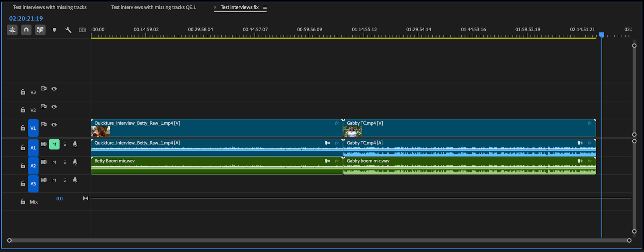Target the A2 audio track

[33, 166]
